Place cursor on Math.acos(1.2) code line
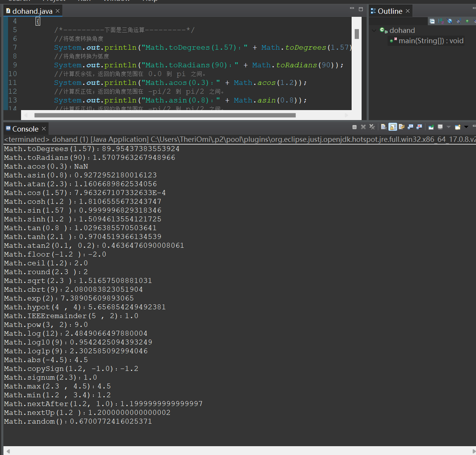 [x=180, y=83]
